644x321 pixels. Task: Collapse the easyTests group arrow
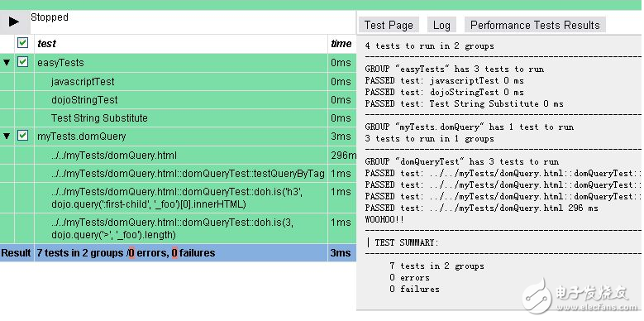pyautogui.click(x=7, y=63)
